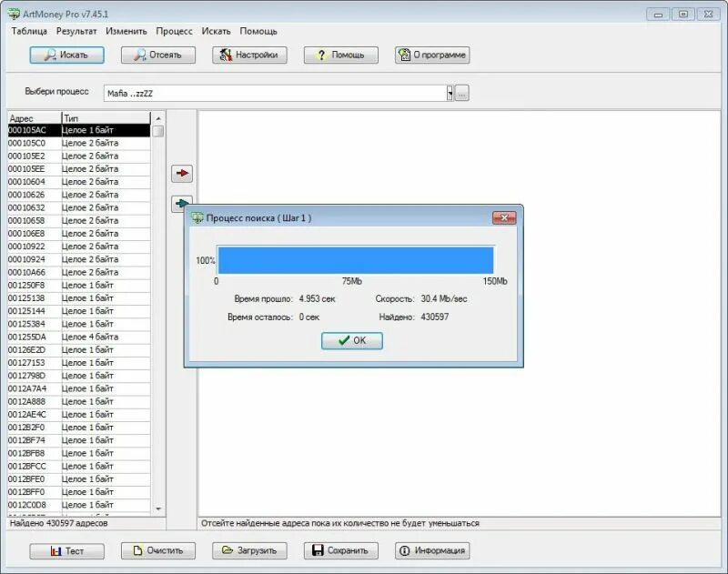728x574 pixels.
Task: Click the red arrow to transfer address
Action: [x=181, y=172]
